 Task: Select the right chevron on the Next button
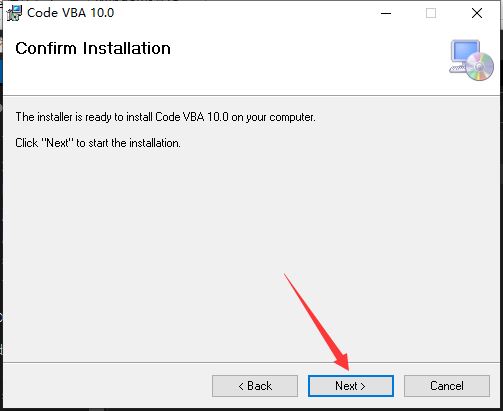(x=363, y=386)
